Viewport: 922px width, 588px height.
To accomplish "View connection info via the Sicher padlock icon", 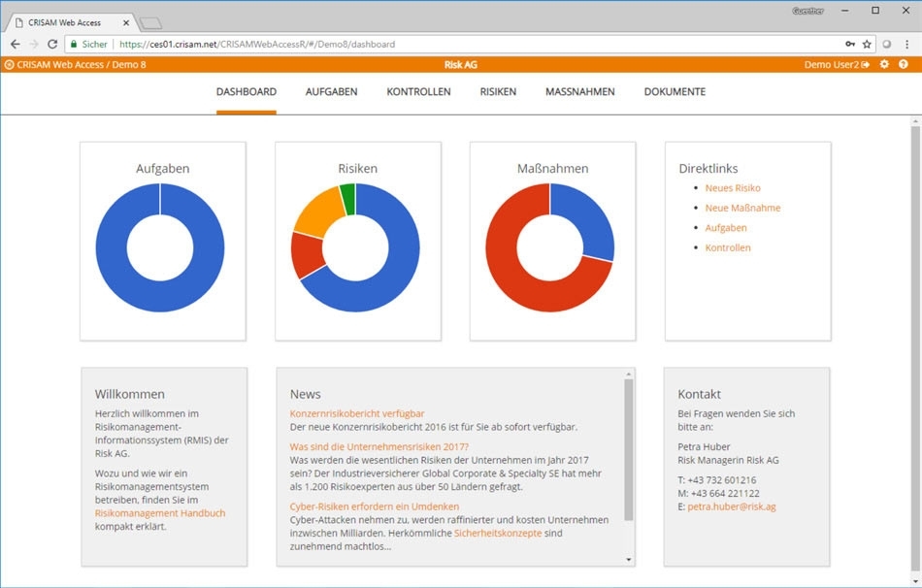I will (x=76, y=44).
